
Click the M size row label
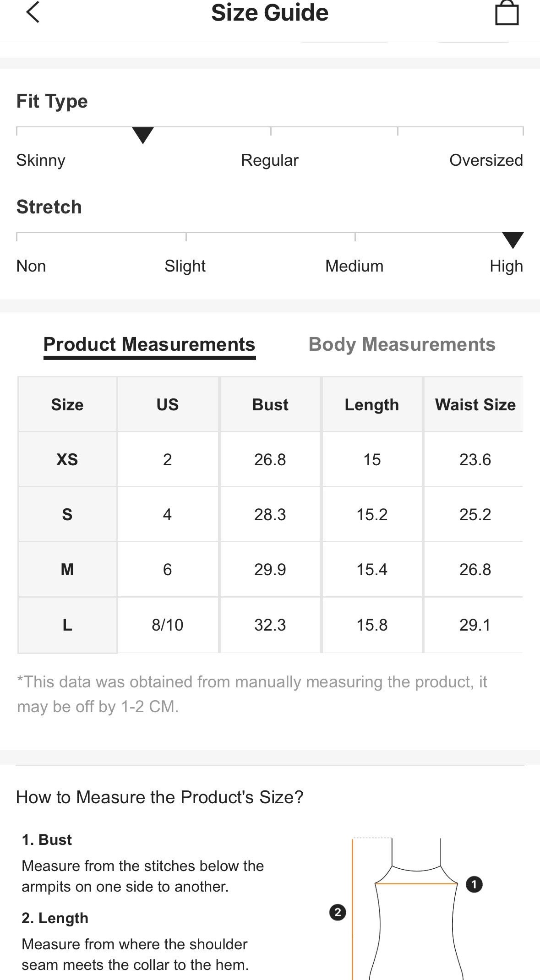(67, 569)
